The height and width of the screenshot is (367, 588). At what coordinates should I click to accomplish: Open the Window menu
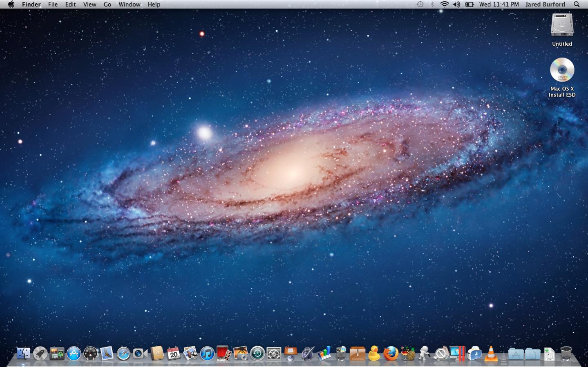[130, 4]
